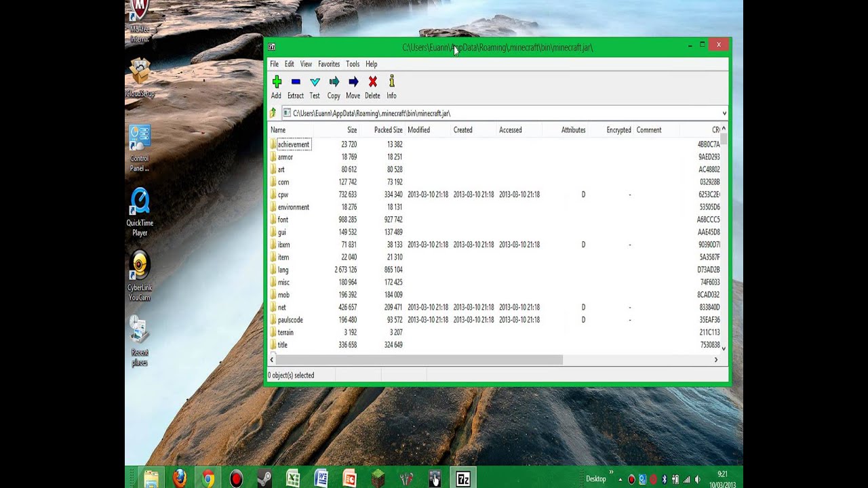Click the horizontal scrollbar right arrow
The image size is (868, 488).
[x=715, y=360]
